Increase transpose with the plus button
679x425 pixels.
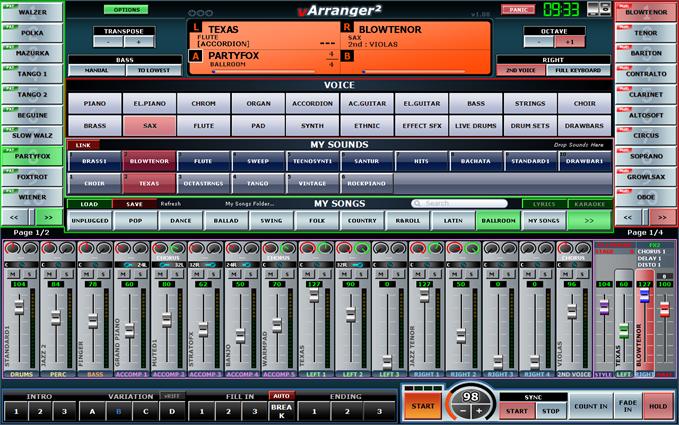click(138, 42)
